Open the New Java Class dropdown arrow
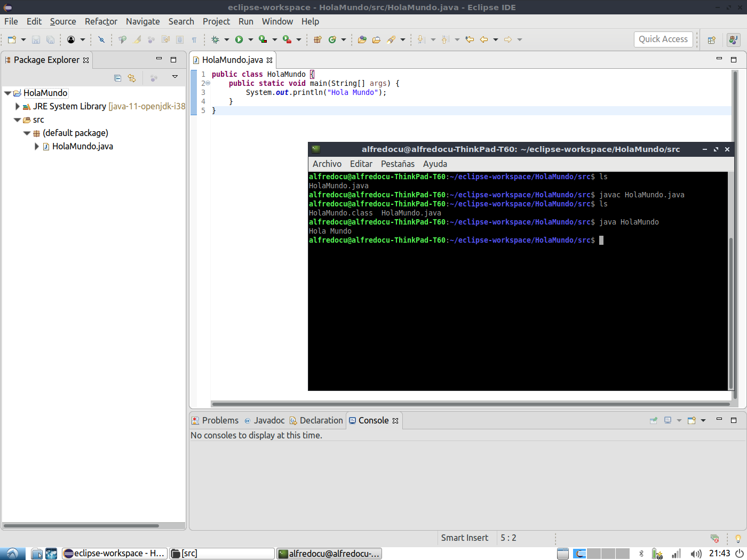This screenshot has width=747, height=560. [x=344, y=39]
